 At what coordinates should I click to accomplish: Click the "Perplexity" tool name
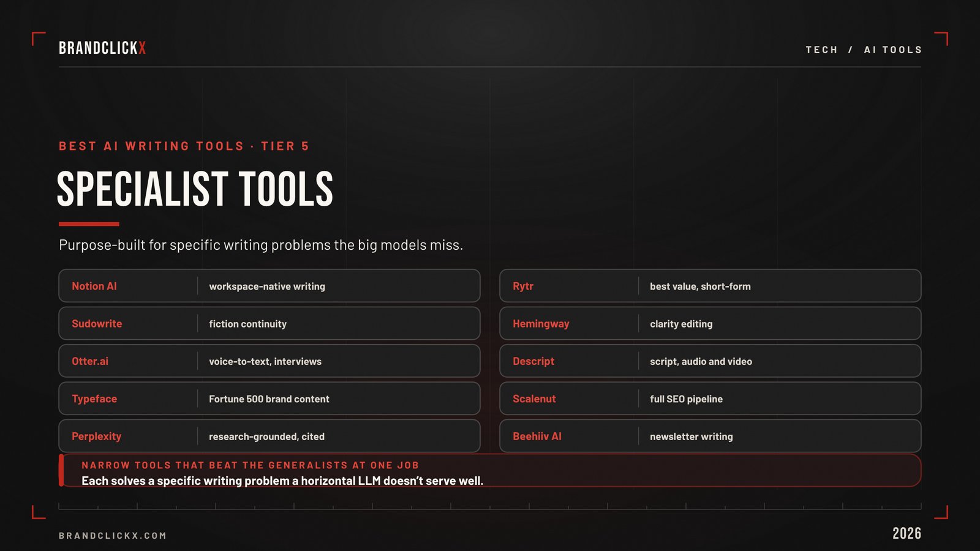pyautogui.click(x=97, y=436)
